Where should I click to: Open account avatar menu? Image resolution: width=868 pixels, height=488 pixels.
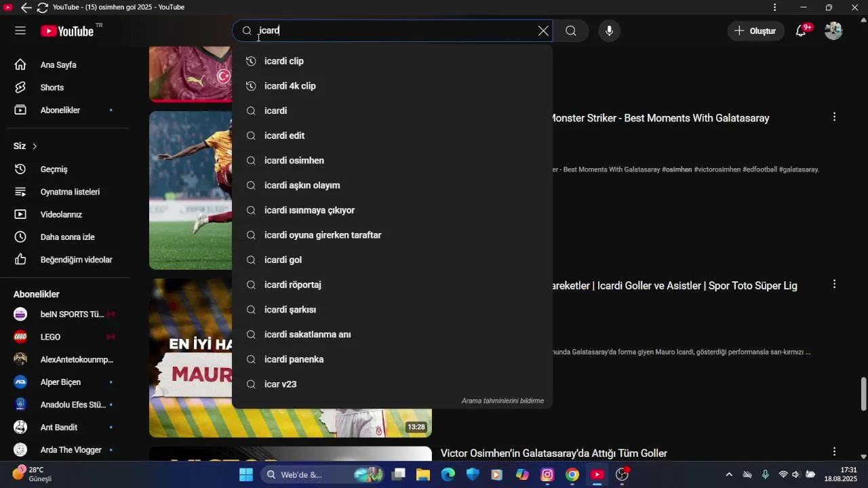click(x=833, y=30)
